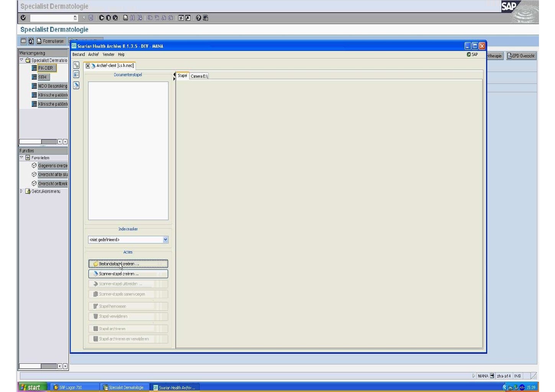This screenshot has height=392, width=555.
Task: Click the EPD Overzicht button
Action: 521,56
